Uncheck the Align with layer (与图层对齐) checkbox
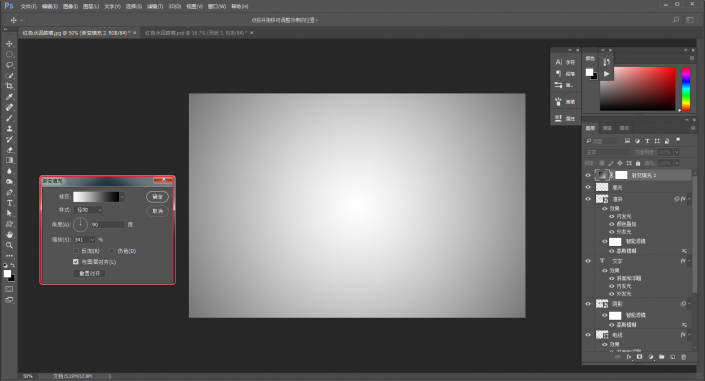The height and width of the screenshot is (381, 705). point(76,262)
